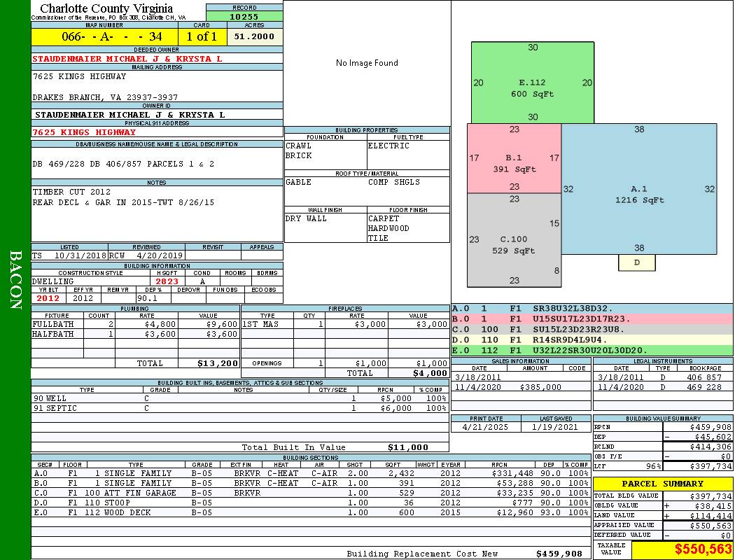Image resolution: width=735 pixels, height=560 pixels.
Task: Click HSQFT value 2823
Action: click(167, 281)
